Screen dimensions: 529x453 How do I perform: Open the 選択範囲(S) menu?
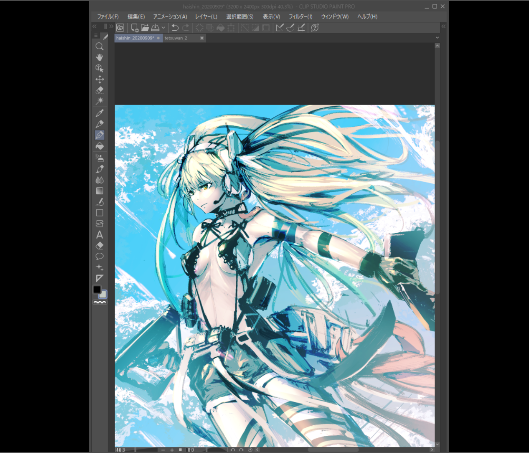240,17
